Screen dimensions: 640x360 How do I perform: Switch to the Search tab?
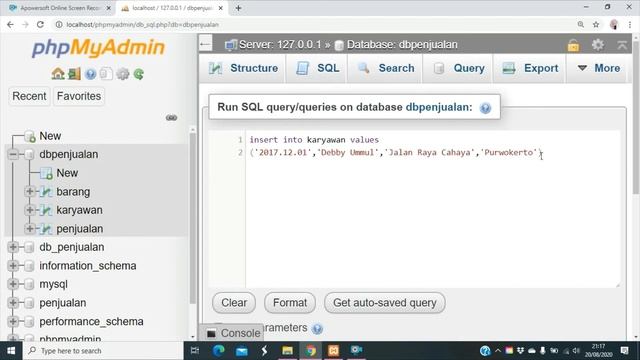pos(385,68)
